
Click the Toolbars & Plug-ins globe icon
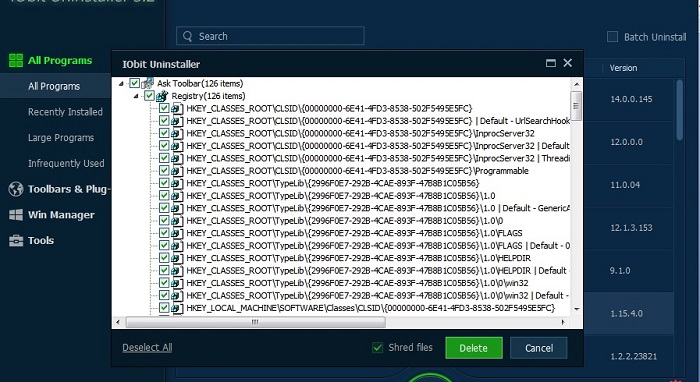tap(16, 189)
